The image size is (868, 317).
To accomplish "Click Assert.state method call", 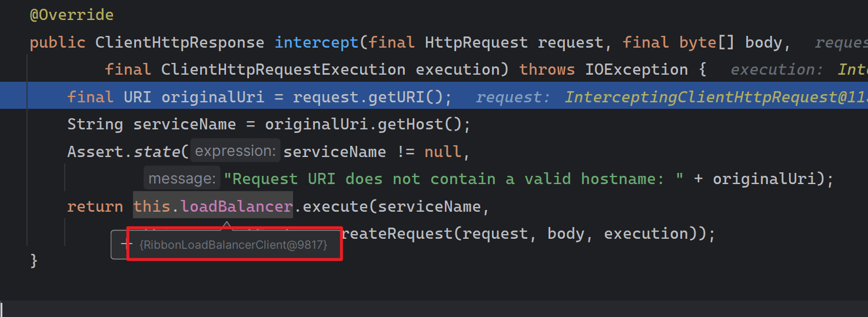I will click(x=123, y=152).
